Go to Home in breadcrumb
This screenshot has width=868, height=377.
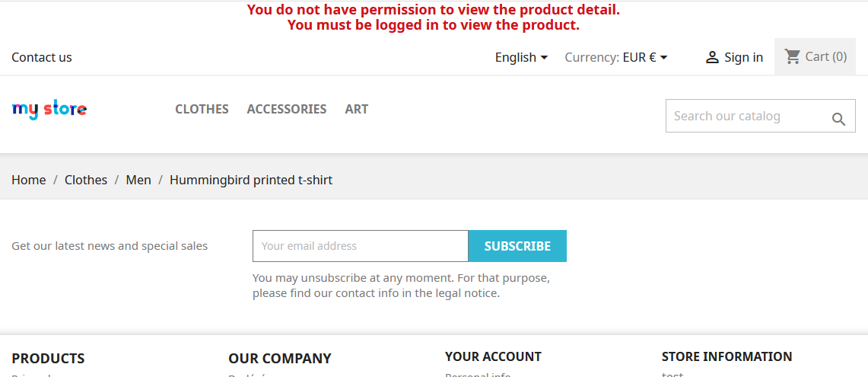point(29,180)
